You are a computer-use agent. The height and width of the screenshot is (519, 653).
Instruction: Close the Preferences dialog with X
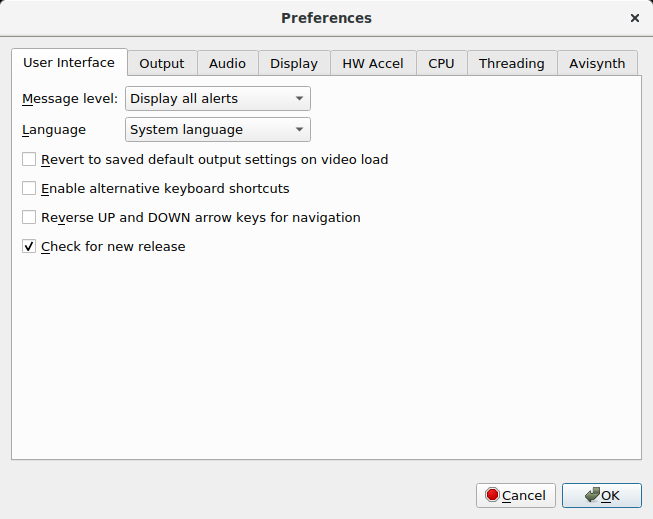[635, 18]
